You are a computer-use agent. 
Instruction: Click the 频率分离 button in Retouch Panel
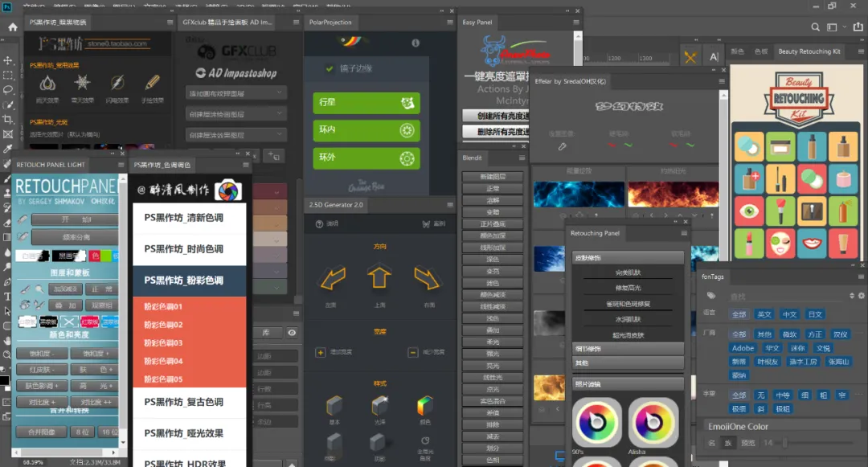coord(76,237)
